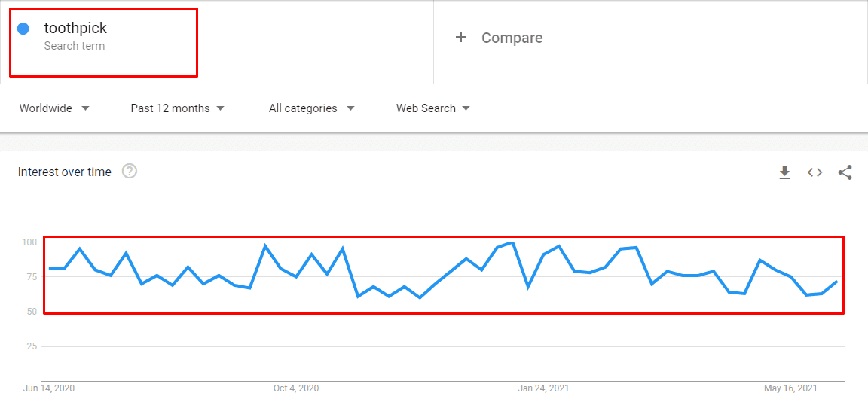Open the embed code icon

coord(815,172)
